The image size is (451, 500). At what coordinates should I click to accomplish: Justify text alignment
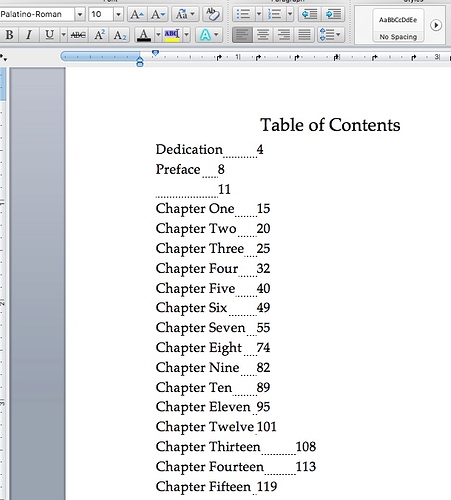(x=304, y=35)
